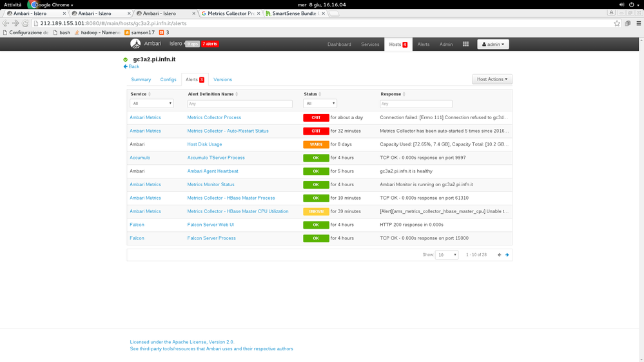Open HBase Master Process alert
Viewport: 644px width, 362px height.
231,198
